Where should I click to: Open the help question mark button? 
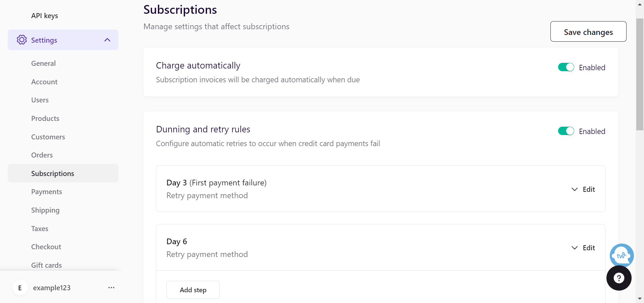619,278
